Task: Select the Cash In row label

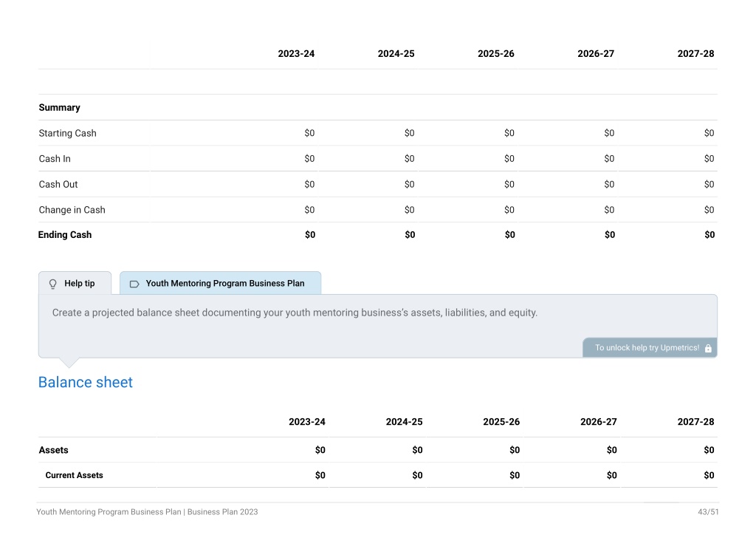Action: [55, 159]
